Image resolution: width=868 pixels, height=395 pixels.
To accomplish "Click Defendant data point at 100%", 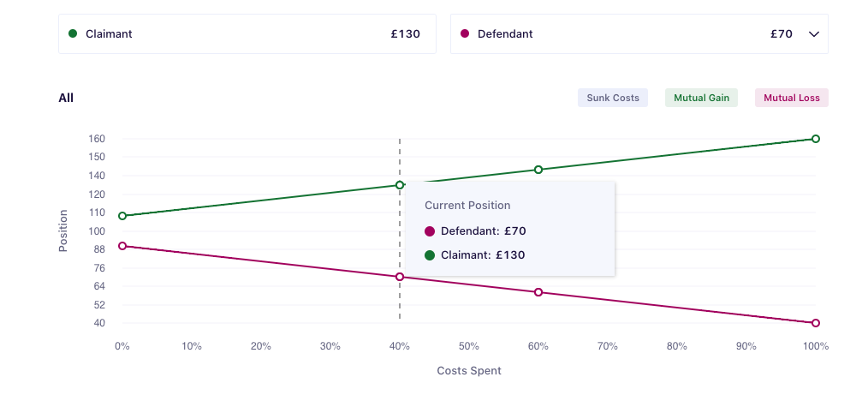I will coord(816,323).
